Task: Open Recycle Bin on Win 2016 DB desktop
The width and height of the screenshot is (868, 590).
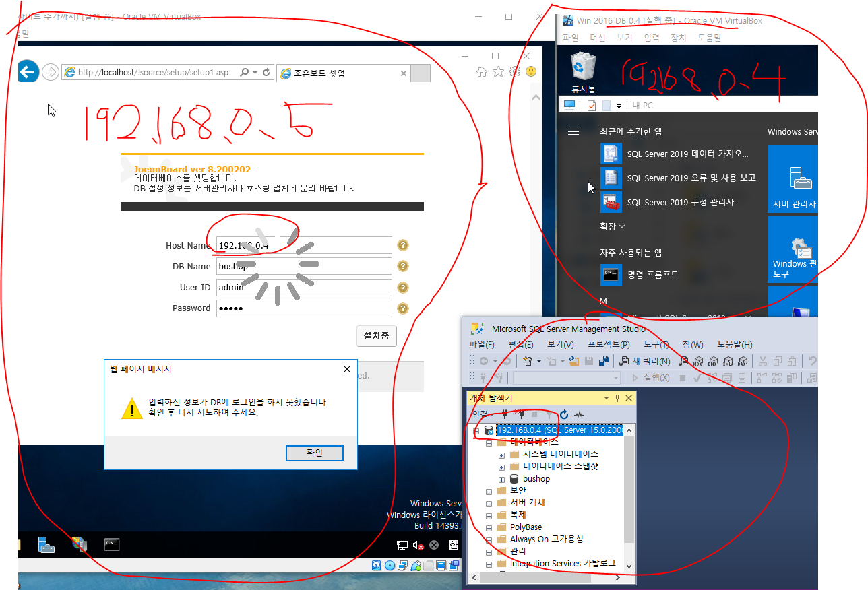Action: click(x=583, y=72)
